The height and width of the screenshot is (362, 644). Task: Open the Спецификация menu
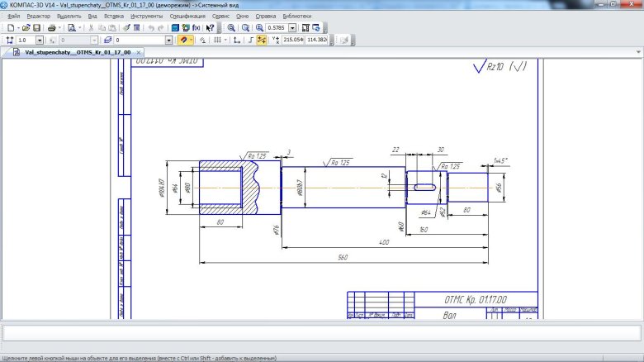coord(187,16)
